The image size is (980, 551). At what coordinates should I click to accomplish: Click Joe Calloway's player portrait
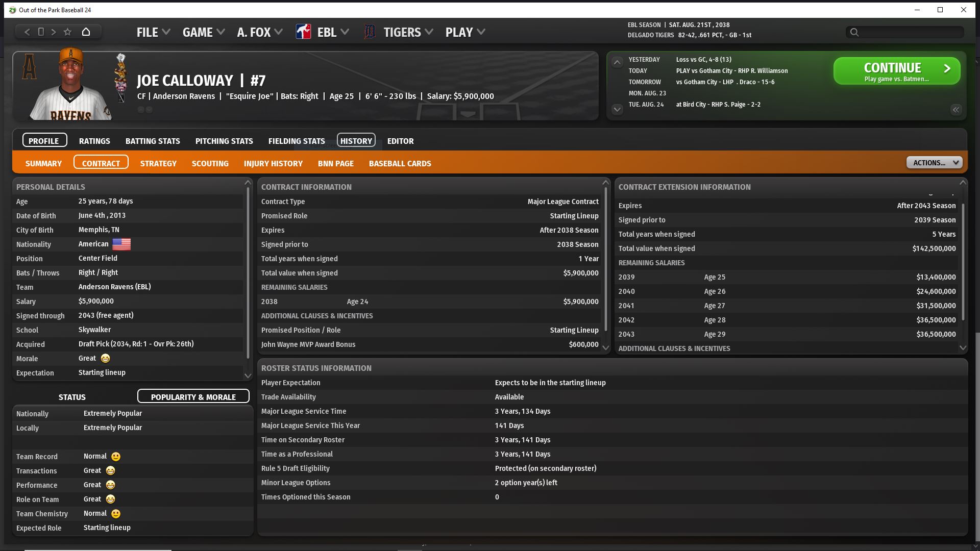71,85
